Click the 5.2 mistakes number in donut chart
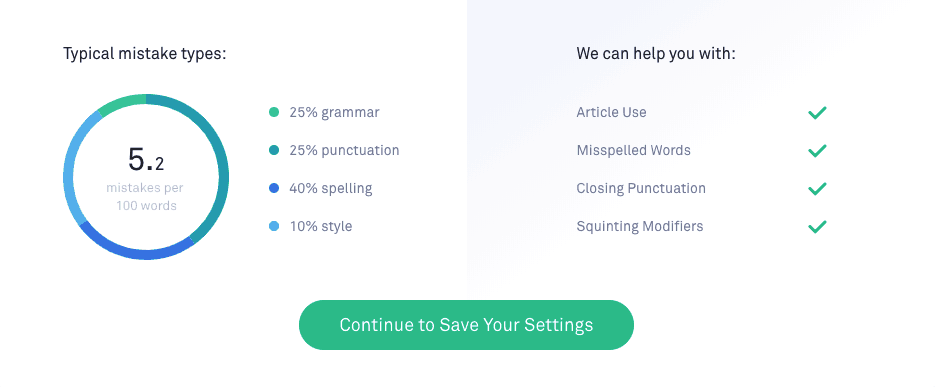The width and height of the screenshot is (935, 387). click(x=145, y=160)
